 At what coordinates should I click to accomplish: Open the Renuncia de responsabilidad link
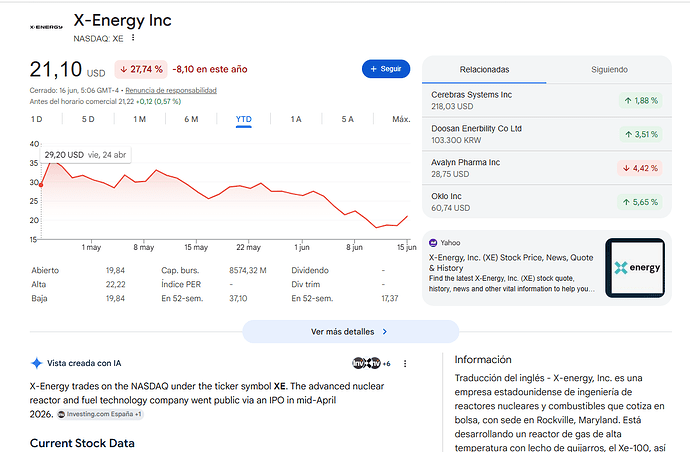[x=171, y=90]
